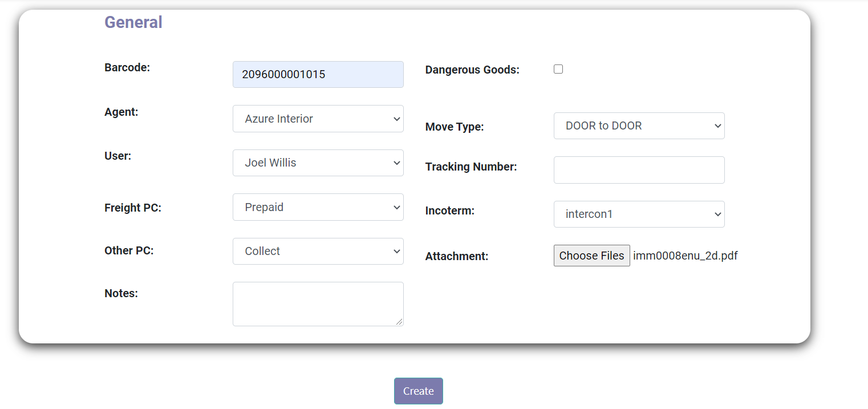Click the Dangerous Goods label

click(x=472, y=70)
